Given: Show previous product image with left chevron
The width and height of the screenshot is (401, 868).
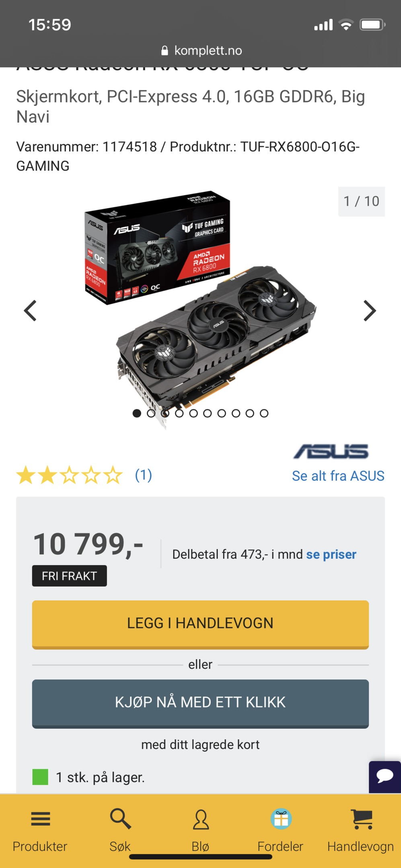Looking at the screenshot, I should [x=30, y=311].
